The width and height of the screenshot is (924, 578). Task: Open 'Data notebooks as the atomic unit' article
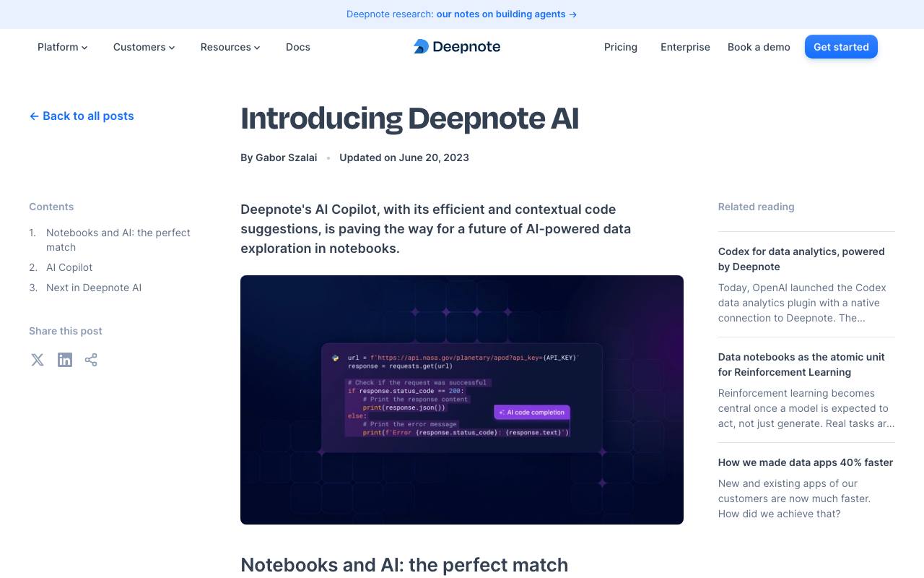(801, 364)
